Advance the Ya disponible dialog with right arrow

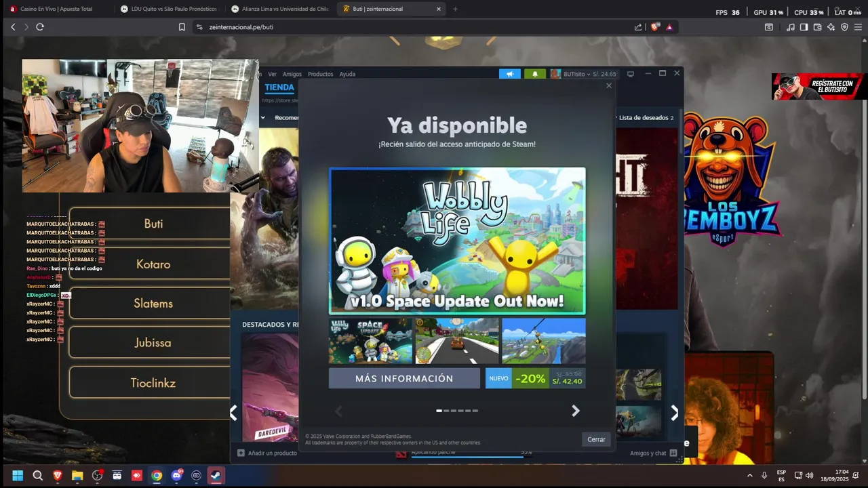pyautogui.click(x=576, y=411)
